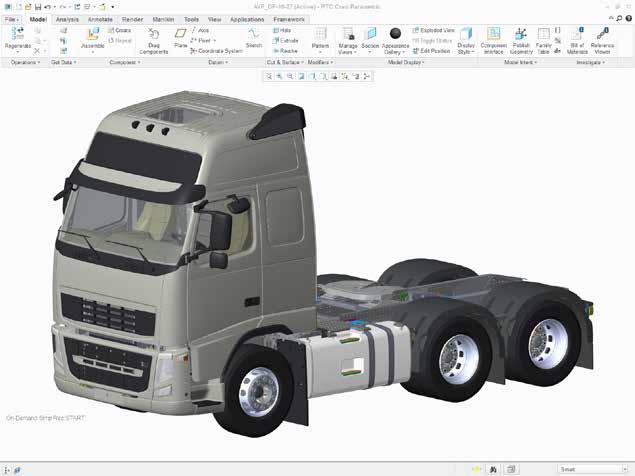Switch to the Manikin tab
Screen dimensions: 635x476
[163, 19]
